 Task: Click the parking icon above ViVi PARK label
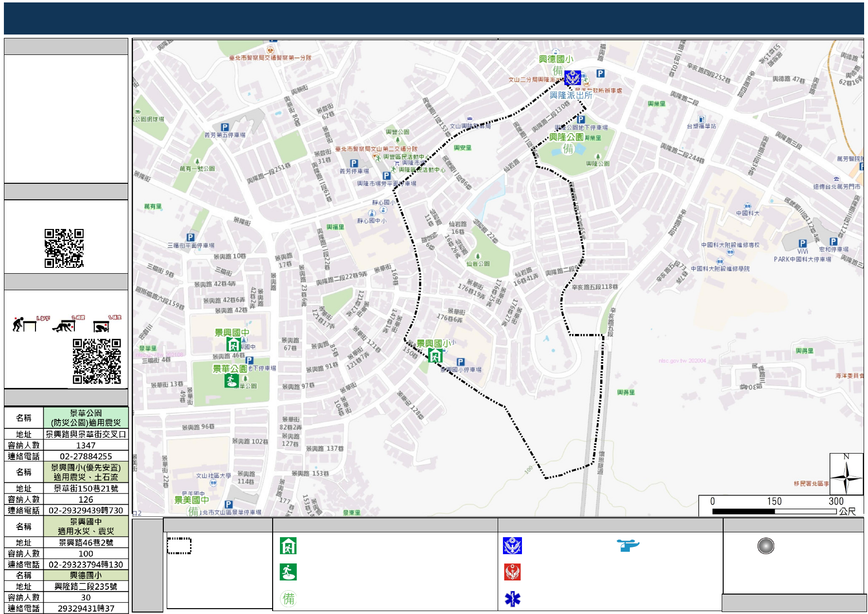(802, 243)
